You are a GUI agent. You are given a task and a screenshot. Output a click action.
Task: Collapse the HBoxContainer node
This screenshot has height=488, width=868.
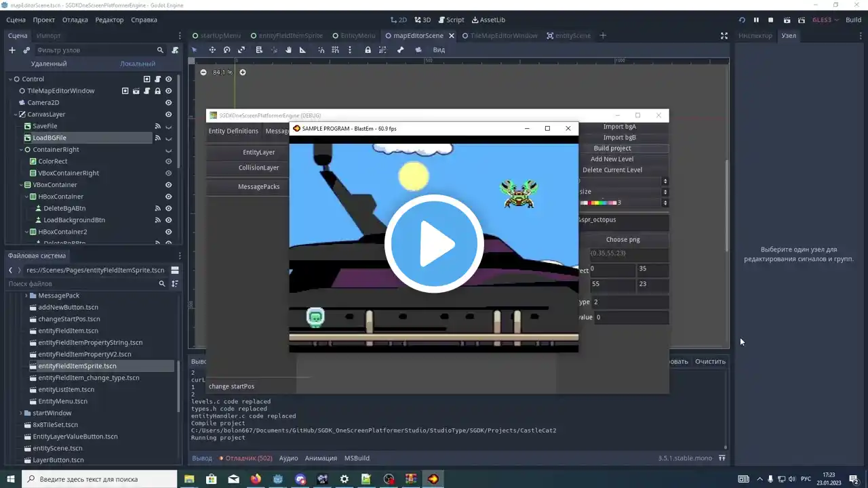[26, 197]
